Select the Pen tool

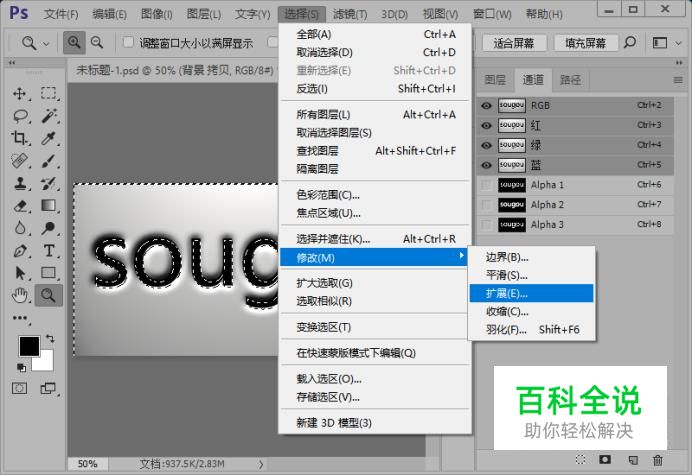click(x=19, y=251)
